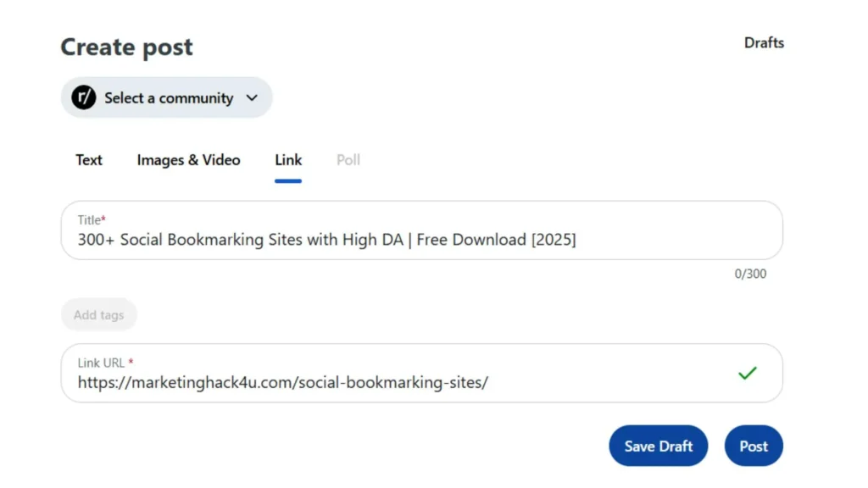The image size is (868, 488).
Task: Click the Add tags button
Action: pos(99,314)
